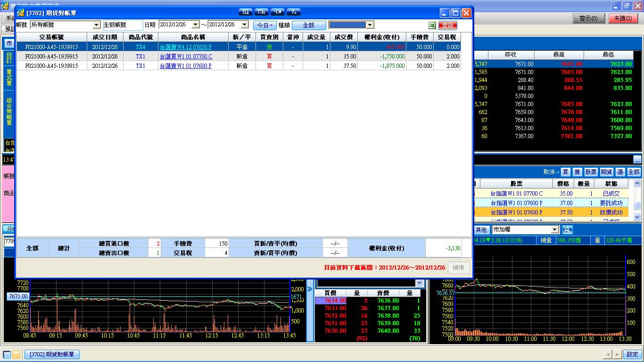Click the disabled 續傳 button
This screenshot has width=644, height=362.
pos(458,267)
